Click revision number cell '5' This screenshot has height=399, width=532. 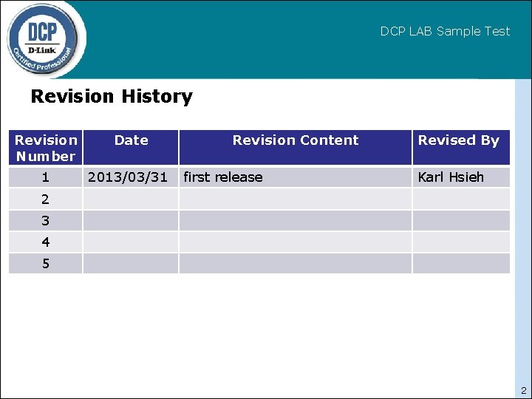click(46, 263)
